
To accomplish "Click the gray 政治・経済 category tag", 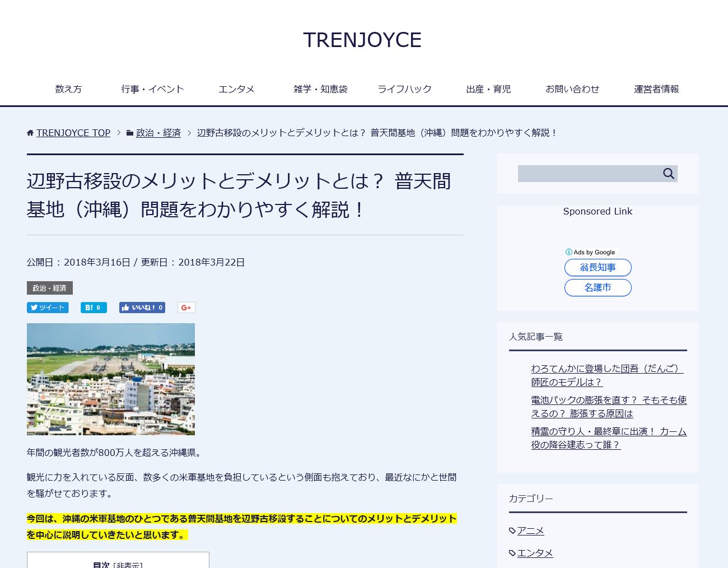I will [50, 288].
